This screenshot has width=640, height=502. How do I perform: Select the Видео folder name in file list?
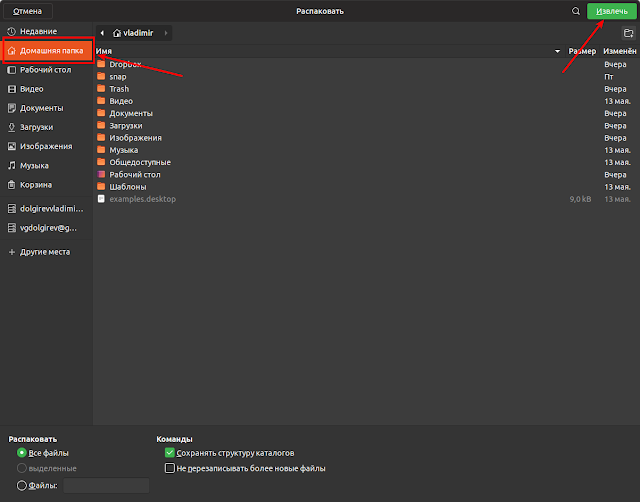(x=121, y=101)
